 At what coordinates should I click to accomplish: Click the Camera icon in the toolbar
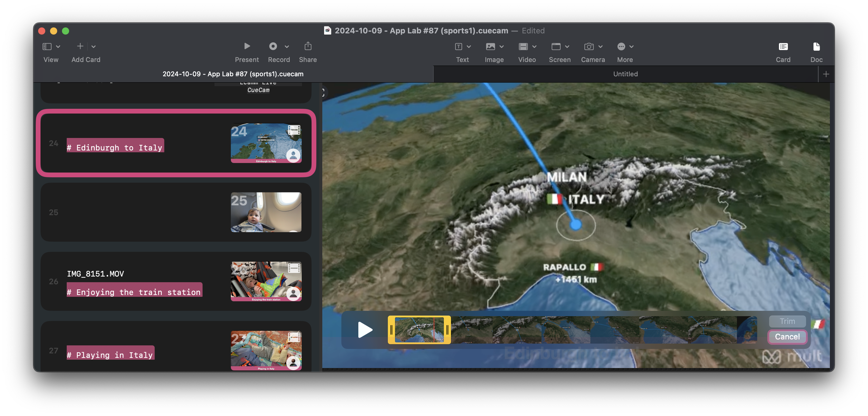589,46
